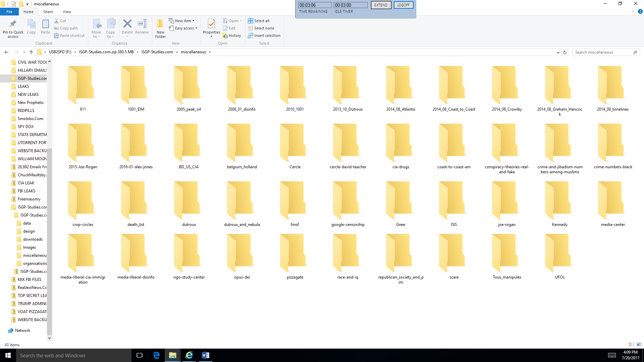
Task: Select the Kennedy folder
Action: pos(559,204)
